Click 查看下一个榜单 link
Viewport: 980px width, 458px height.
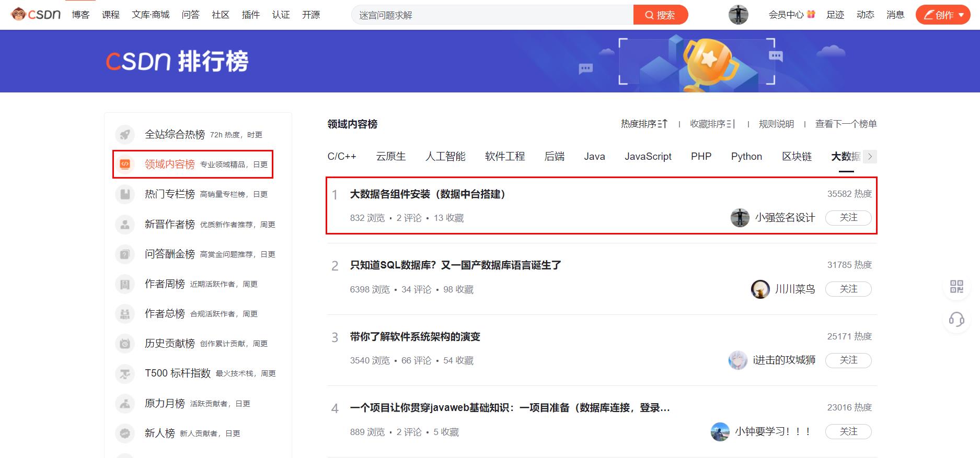846,124
